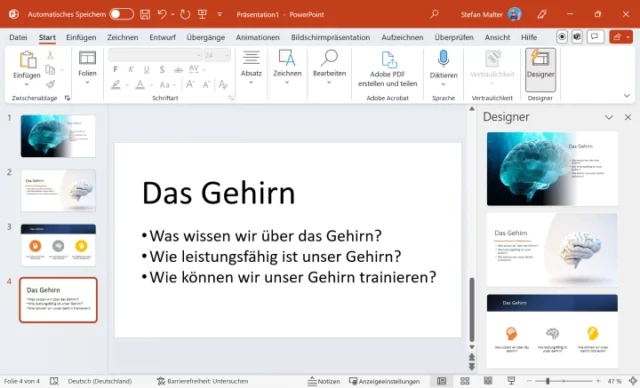640x388 pixels.
Task: Switch to the Animationen tab
Action: pyautogui.click(x=258, y=37)
